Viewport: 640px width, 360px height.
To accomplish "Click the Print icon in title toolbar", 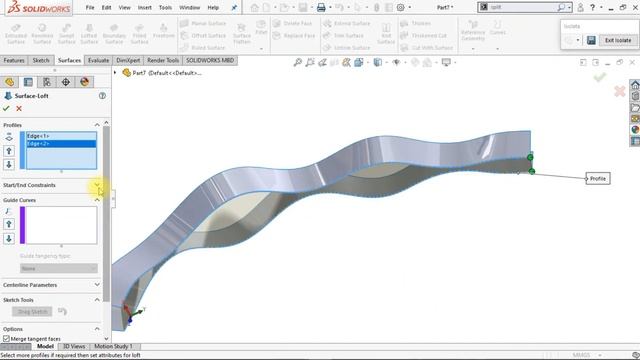I will tap(321, 7).
